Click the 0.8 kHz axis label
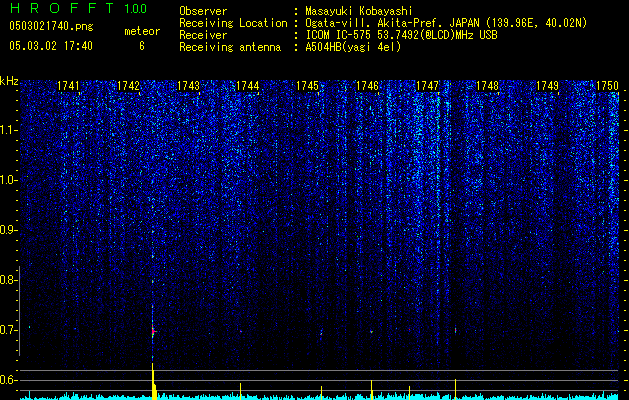The width and height of the screenshot is (629, 400). tap(7, 280)
